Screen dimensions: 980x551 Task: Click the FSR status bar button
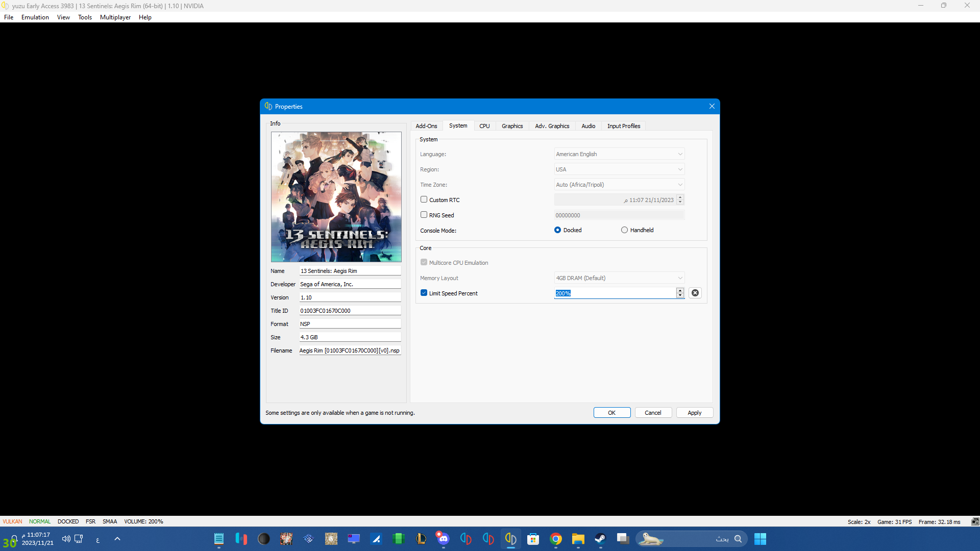pyautogui.click(x=90, y=521)
